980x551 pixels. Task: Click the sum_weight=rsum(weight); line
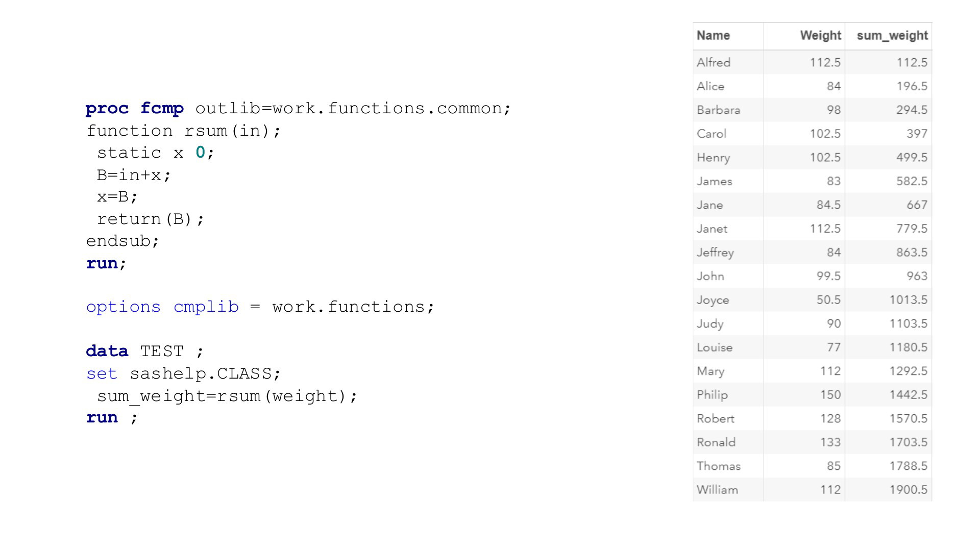pos(227,396)
